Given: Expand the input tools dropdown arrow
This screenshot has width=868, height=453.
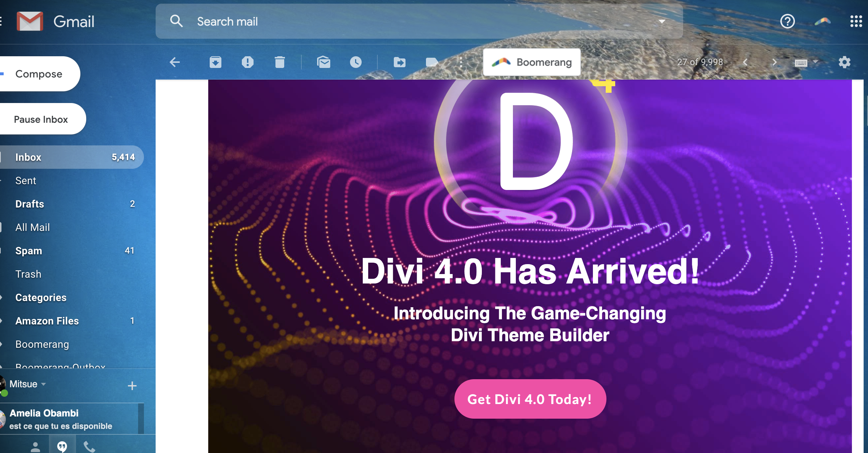Looking at the screenshot, I should [x=815, y=62].
